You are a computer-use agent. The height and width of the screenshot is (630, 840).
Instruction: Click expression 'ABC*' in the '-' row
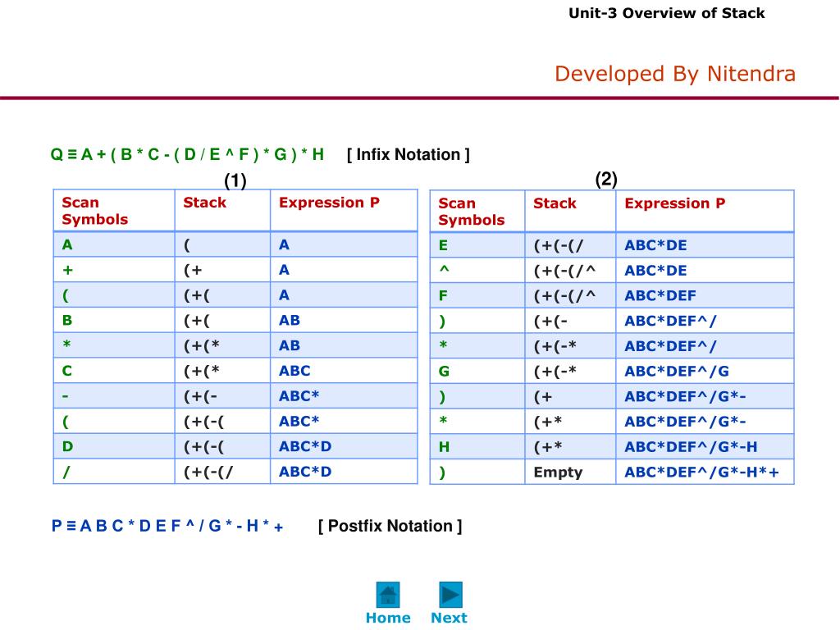point(299,396)
